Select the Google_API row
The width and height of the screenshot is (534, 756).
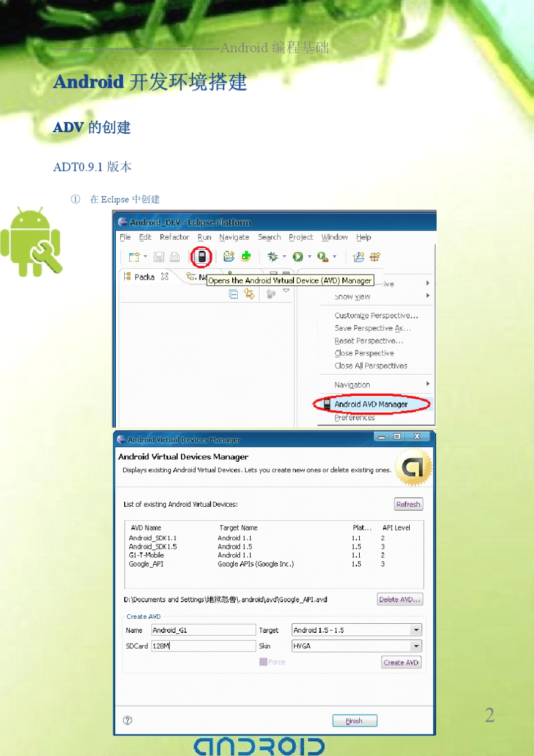point(274,564)
